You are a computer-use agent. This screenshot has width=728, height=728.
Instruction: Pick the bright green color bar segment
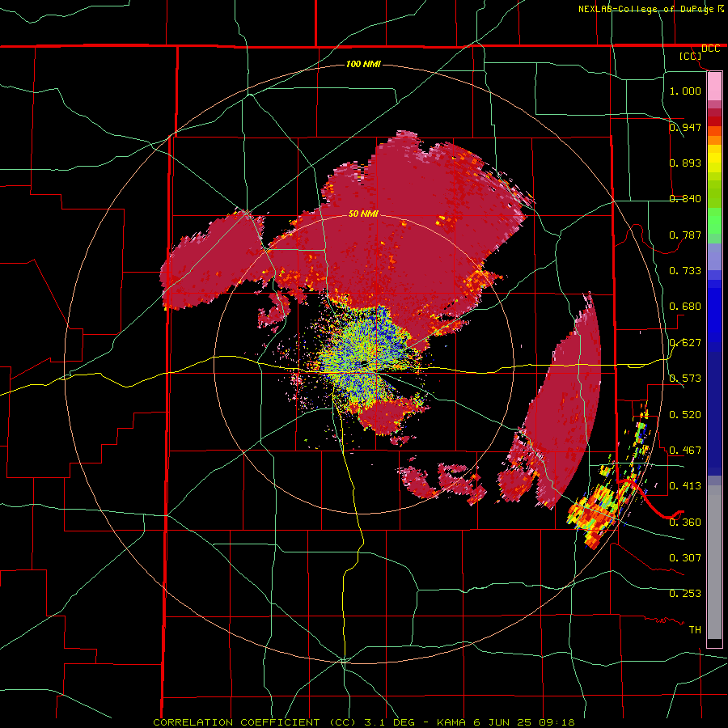714,221
